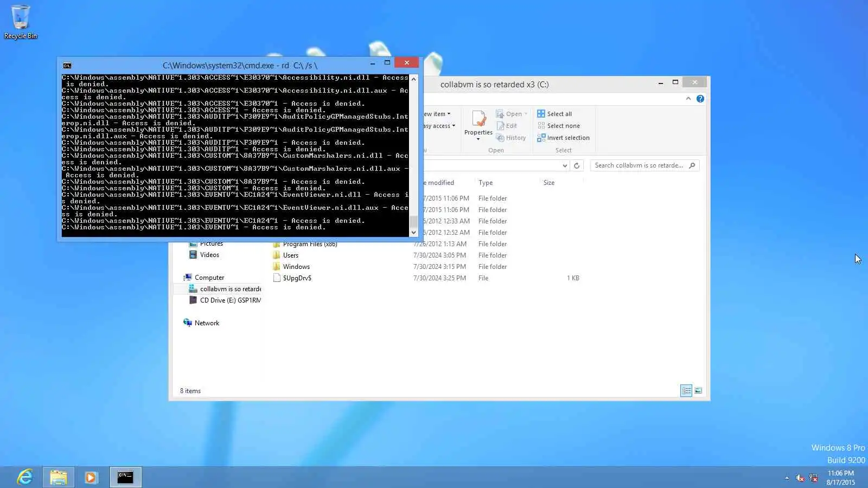Screen dimensions: 868x488
Task: Maximize the Explorer window
Action: 675,82
